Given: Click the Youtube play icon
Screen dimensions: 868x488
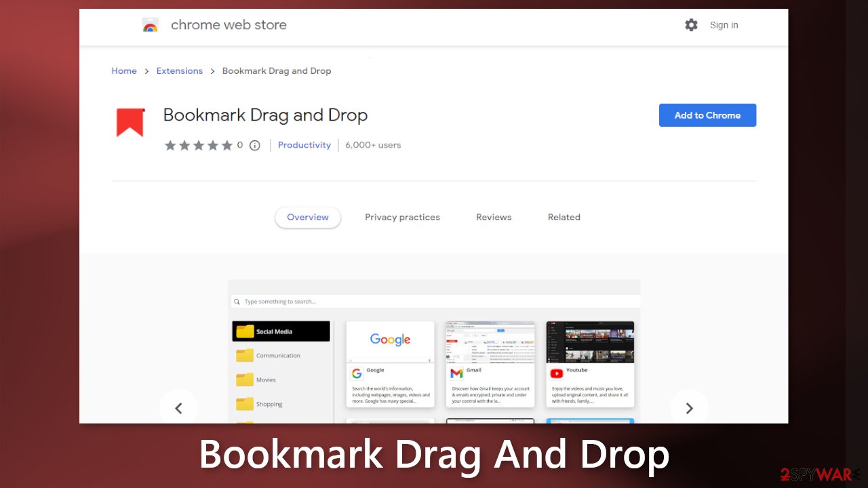Looking at the screenshot, I should coord(557,373).
